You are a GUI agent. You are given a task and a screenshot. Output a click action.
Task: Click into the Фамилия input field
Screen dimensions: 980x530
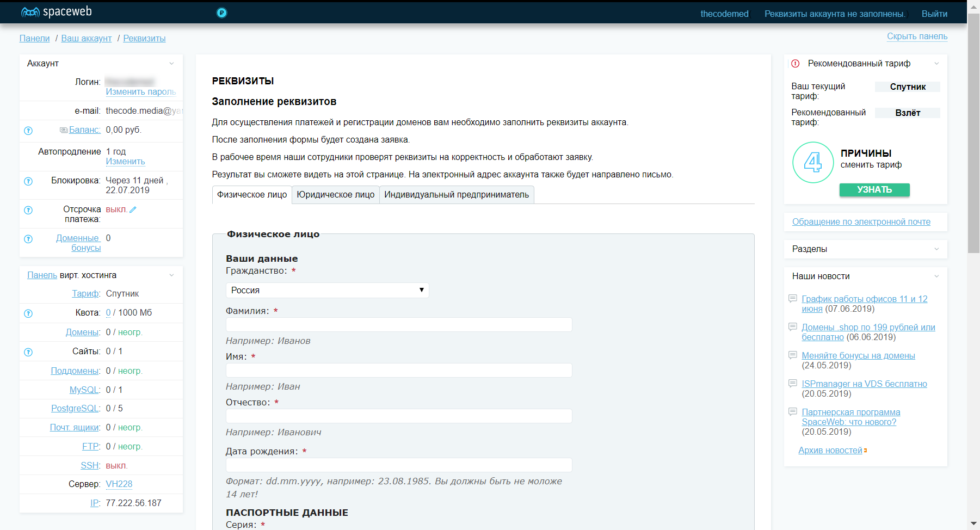pos(398,325)
